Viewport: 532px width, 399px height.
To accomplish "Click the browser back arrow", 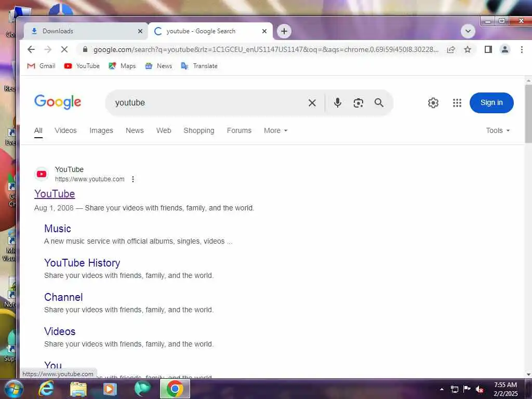I will 31,49.
